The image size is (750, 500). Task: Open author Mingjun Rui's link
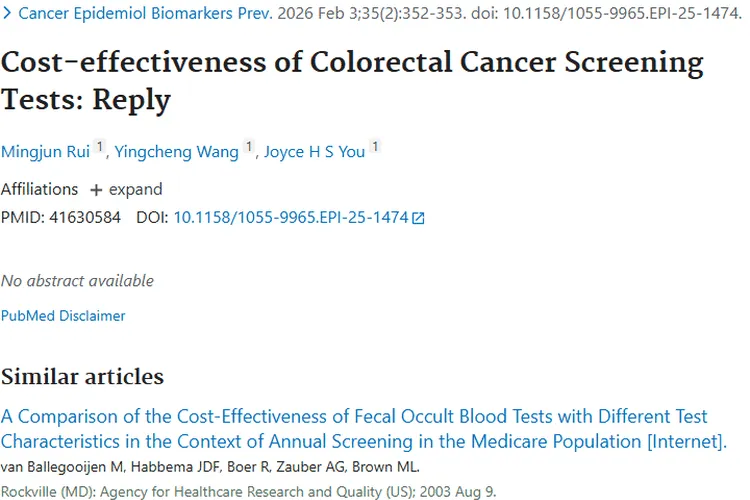pyautogui.click(x=44, y=152)
